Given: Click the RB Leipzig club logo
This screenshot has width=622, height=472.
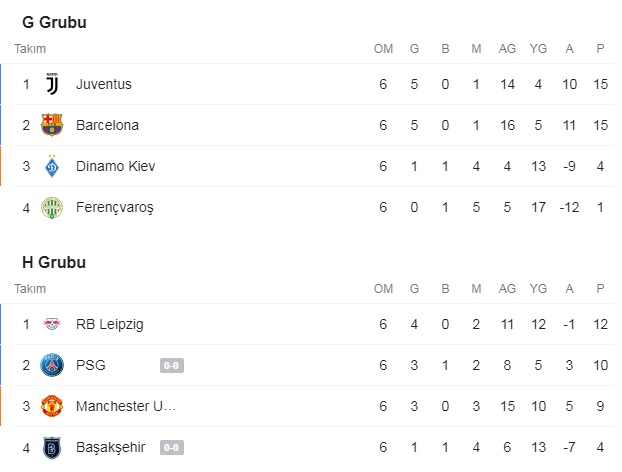Looking at the screenshot, I should click(52, 324).
